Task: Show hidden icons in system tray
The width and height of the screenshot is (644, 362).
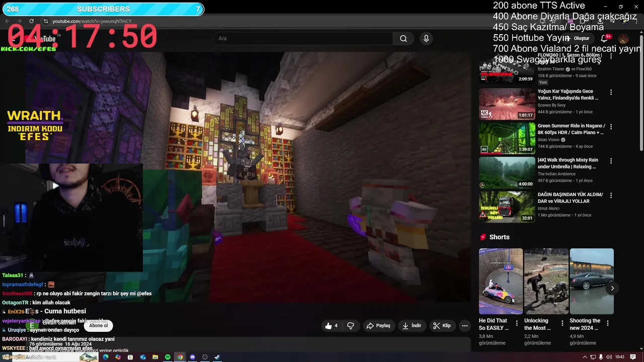Action: [x=585, y=357]
